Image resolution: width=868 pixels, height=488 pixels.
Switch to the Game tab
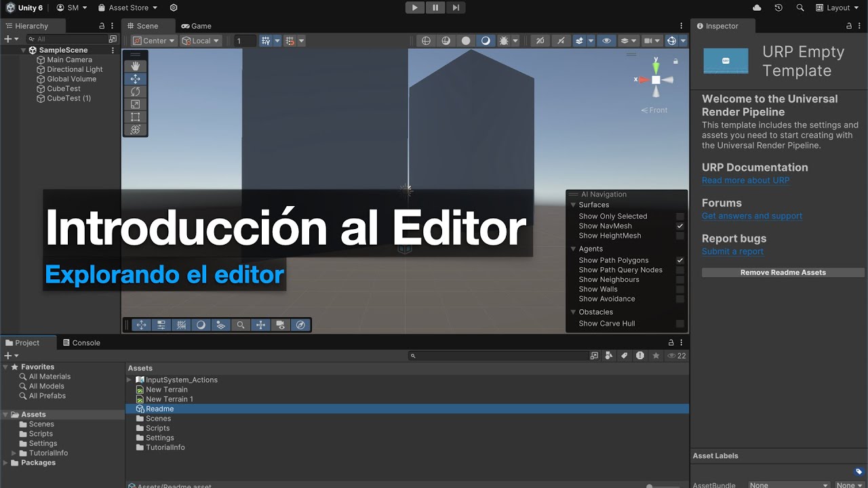coord(196,26)
